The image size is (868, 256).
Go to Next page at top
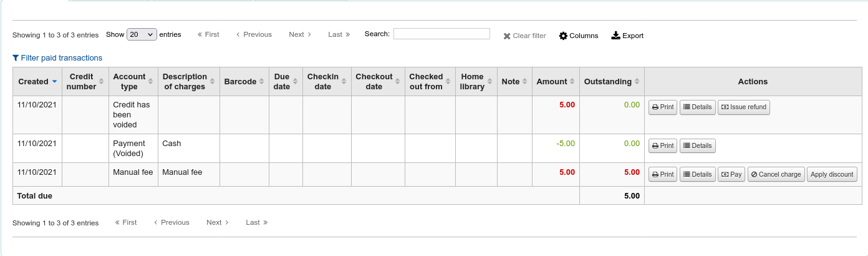(299, 34)
